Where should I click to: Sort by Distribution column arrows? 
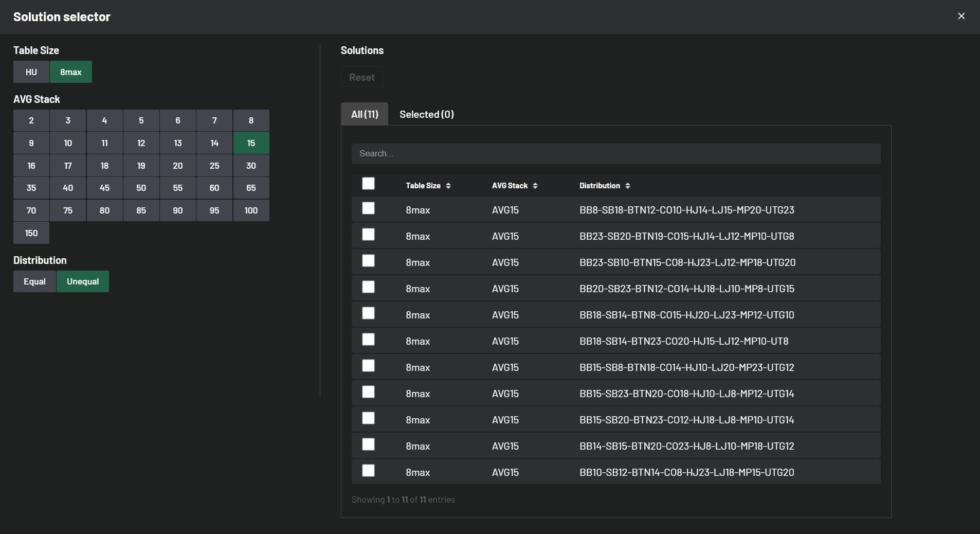pos(628,186)
